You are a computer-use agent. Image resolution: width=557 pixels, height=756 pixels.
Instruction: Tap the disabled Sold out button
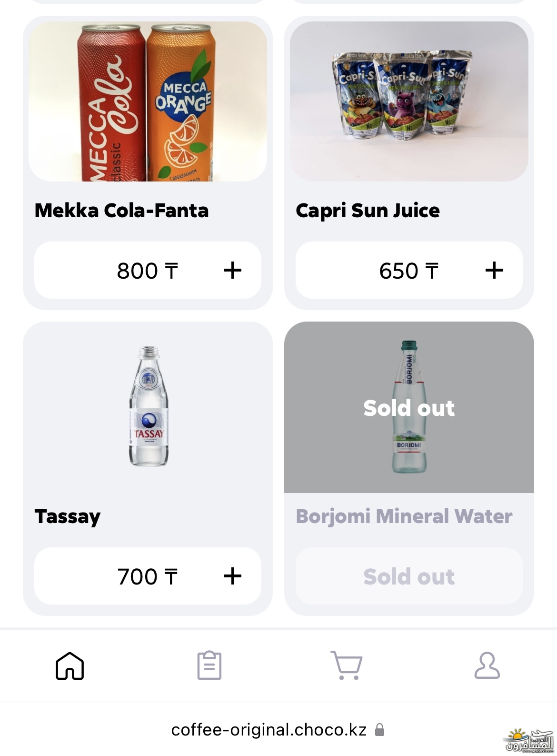pos(409,576)
